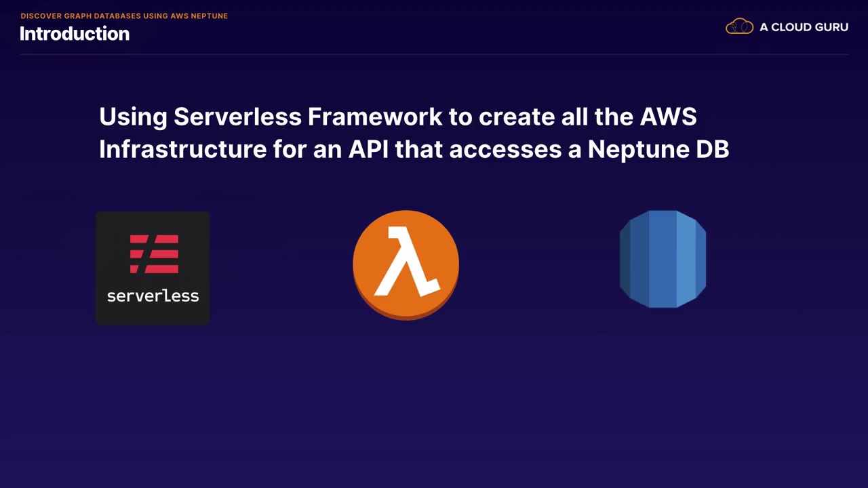Click the A Cloud Guru cloud logo
This screenshot has height=488, width=868.
coord(739,27)
